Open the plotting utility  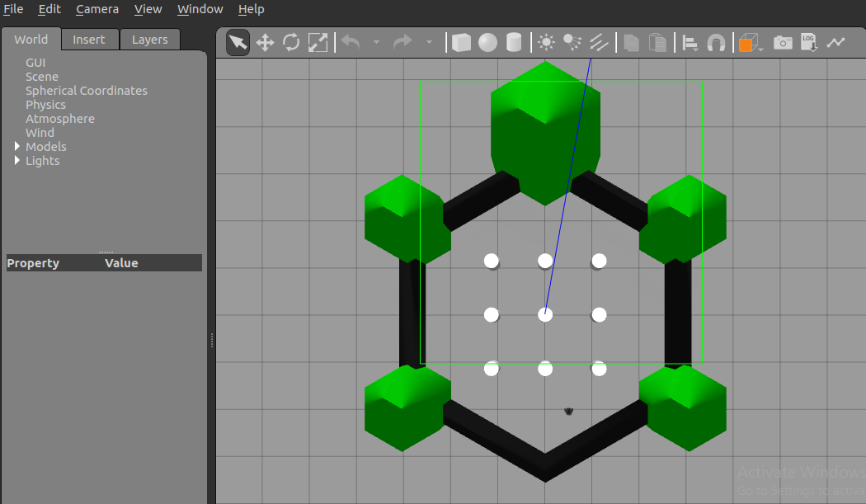click(835, 41)
